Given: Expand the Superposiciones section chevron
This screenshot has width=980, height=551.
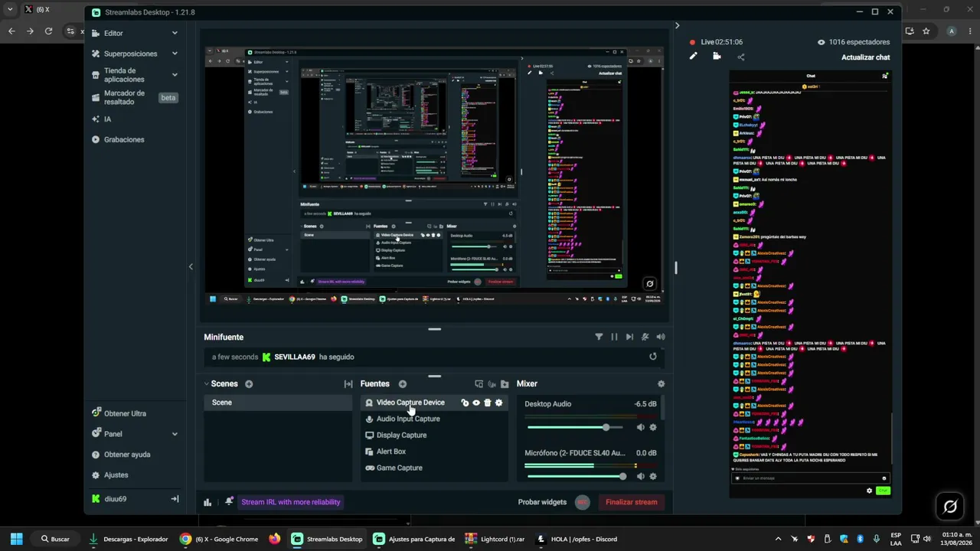Looking at the screenshot, I should click(x=175, y=54).
